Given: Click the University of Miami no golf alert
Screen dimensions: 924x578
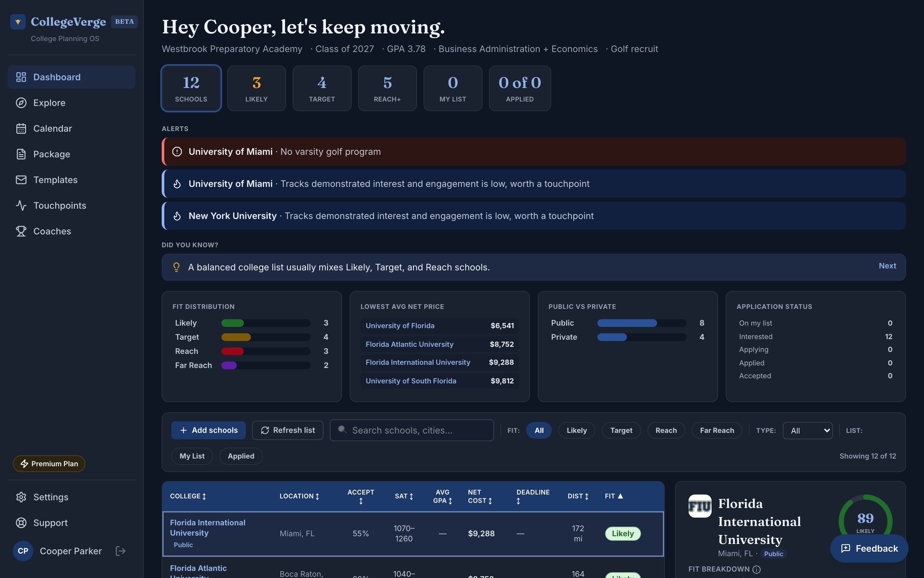Looking at the screenshot, I should click(x=534, y=152).
